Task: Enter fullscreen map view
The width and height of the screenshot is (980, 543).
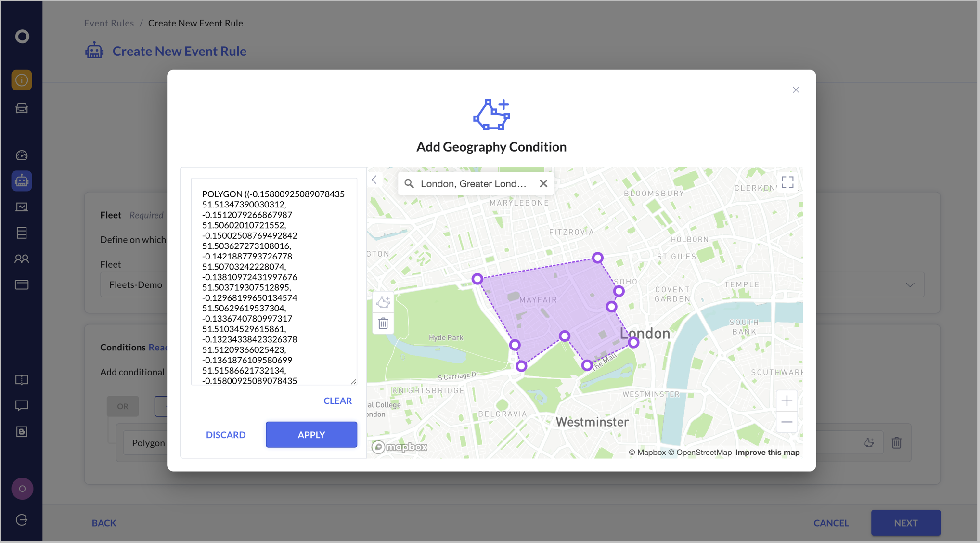Action: coord(787,182)
